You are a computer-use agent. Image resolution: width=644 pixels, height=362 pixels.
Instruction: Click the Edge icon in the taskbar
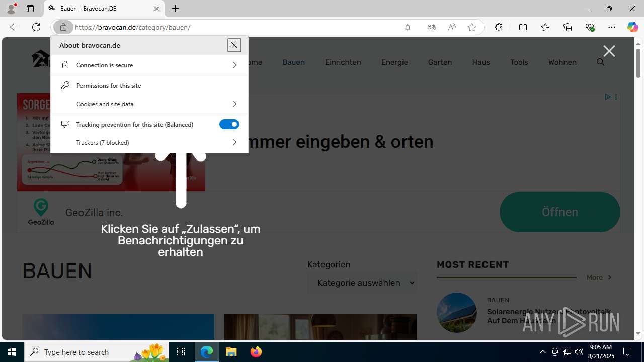[x=207, y=352]
